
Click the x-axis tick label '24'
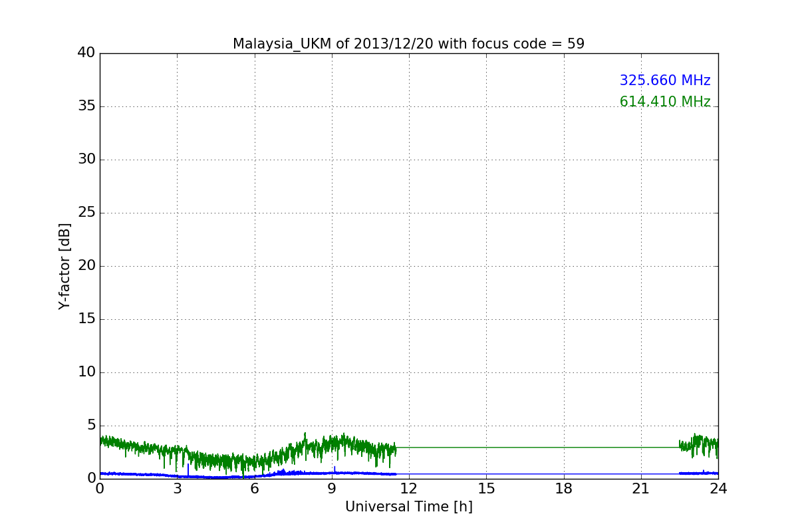[718, 489]
